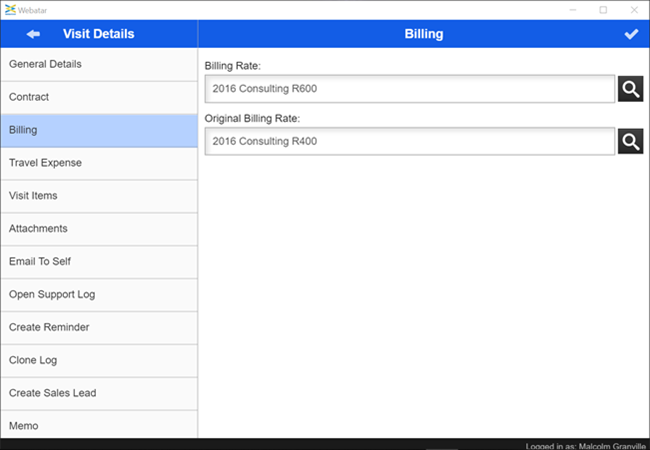The width and height of the screenshot is (650, 450).
Task: Search Billing Rate with magnifier icon
Action: pos(630,89)
